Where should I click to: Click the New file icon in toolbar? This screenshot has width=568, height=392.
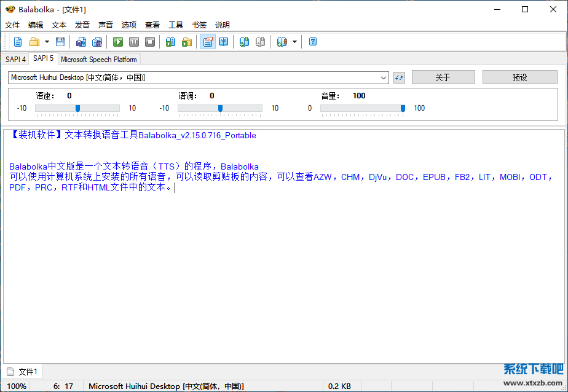[x=18, y=42]
